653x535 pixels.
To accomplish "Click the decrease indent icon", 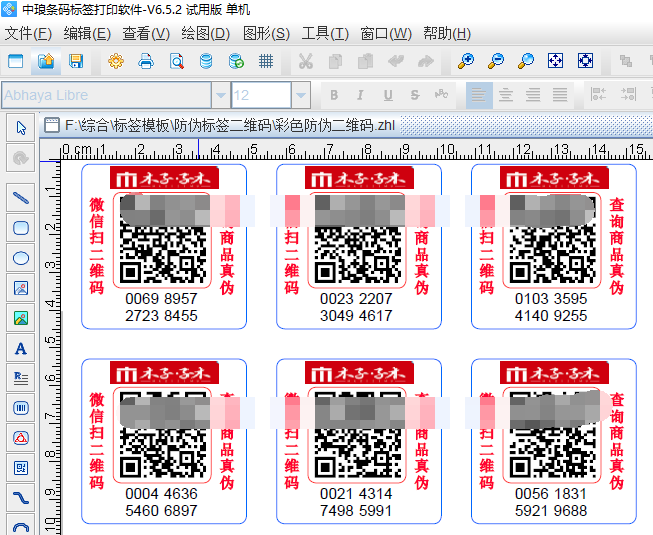I will coord(598,94).
